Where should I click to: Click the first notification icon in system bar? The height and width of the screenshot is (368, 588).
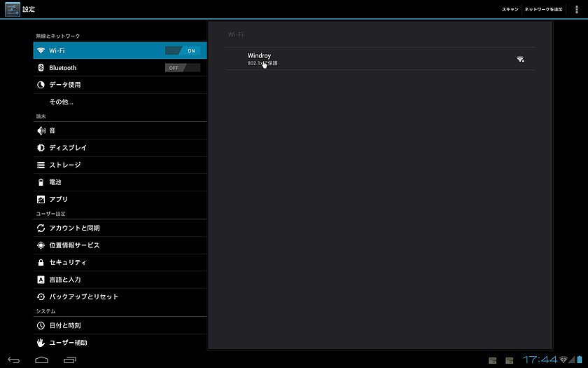point(492,360)
